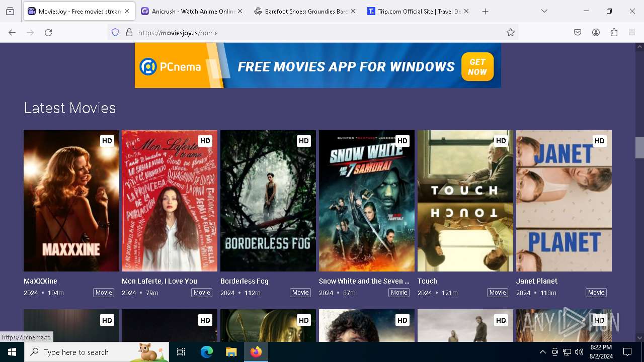Open Borderless Fog poster
Viewport: 644px width, 362px height.
coord(268,201)
